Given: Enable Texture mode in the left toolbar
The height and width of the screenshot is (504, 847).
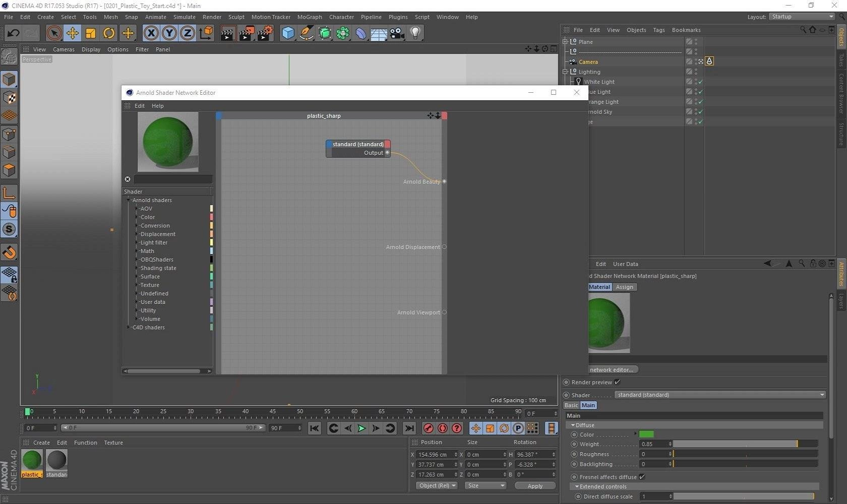Looking at the screenshot, I should (9, 97).
